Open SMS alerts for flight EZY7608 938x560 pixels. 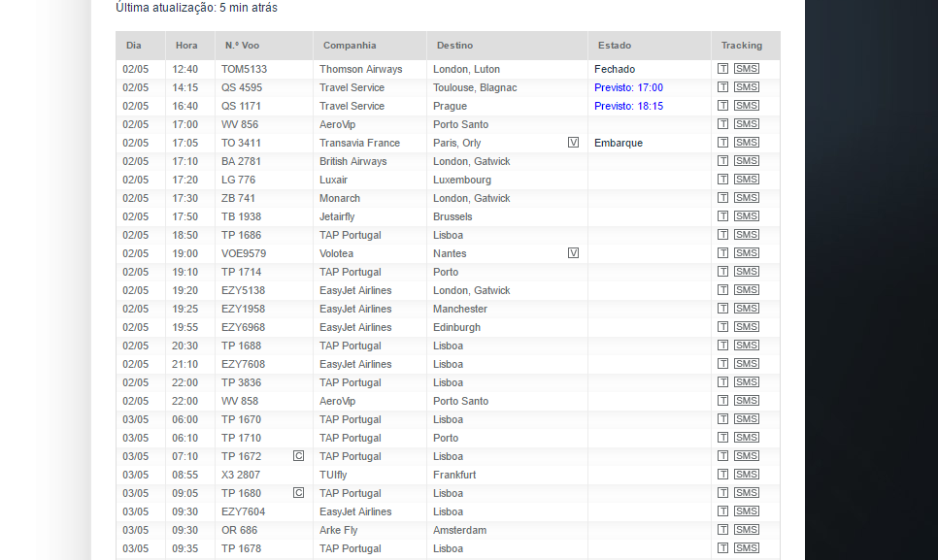click(x=747, y=364)
